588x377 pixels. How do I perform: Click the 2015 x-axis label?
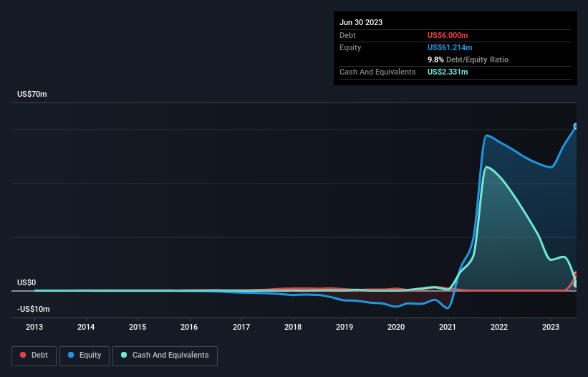(x=138, y=327)
